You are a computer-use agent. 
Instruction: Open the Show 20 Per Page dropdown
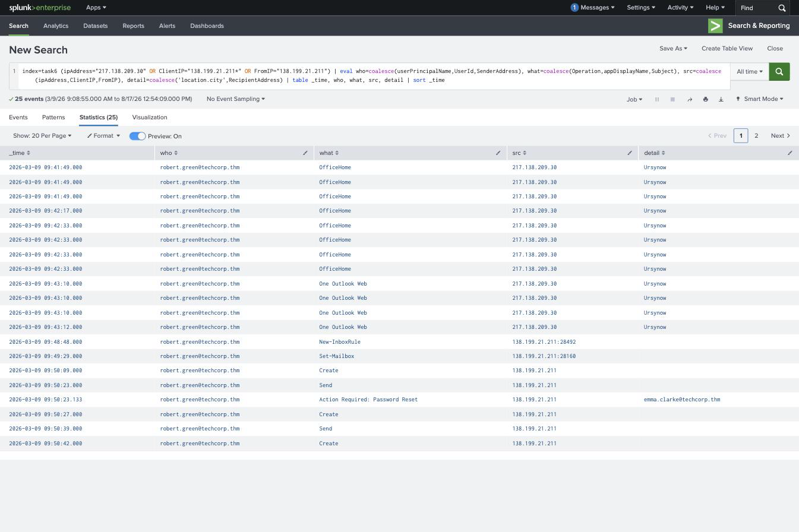click(x=42, y=136)
